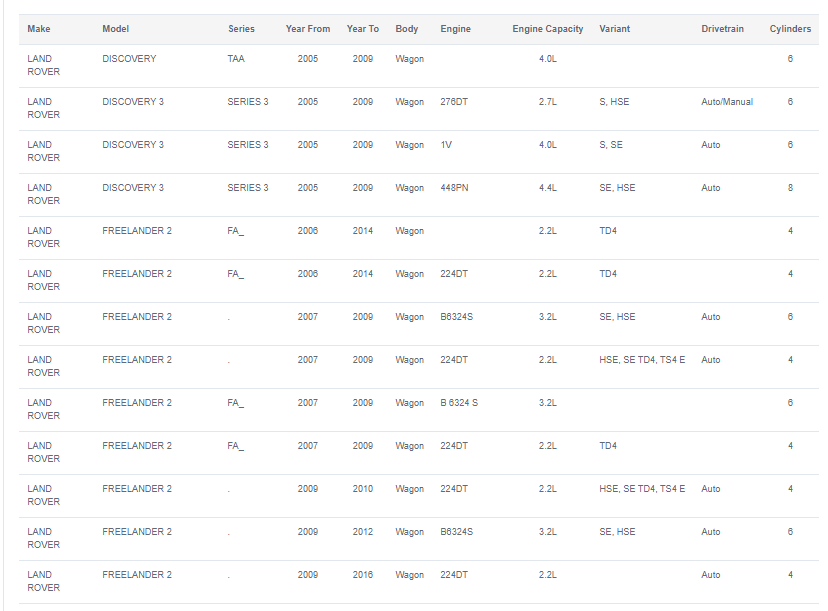This screenshot has height=611, width=828.
Task: Select the Cylinders column header
Action: click(790, 29)
